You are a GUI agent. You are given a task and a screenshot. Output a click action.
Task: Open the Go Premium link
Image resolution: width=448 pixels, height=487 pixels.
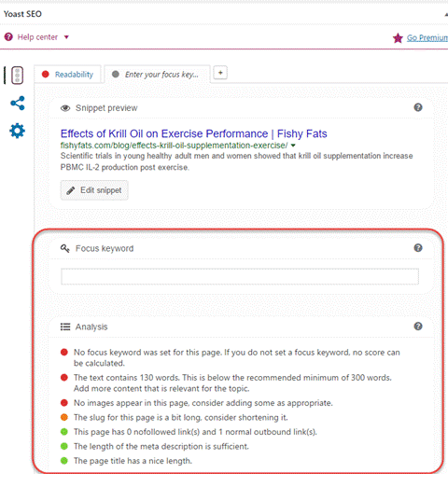click(x=427, y=38)
